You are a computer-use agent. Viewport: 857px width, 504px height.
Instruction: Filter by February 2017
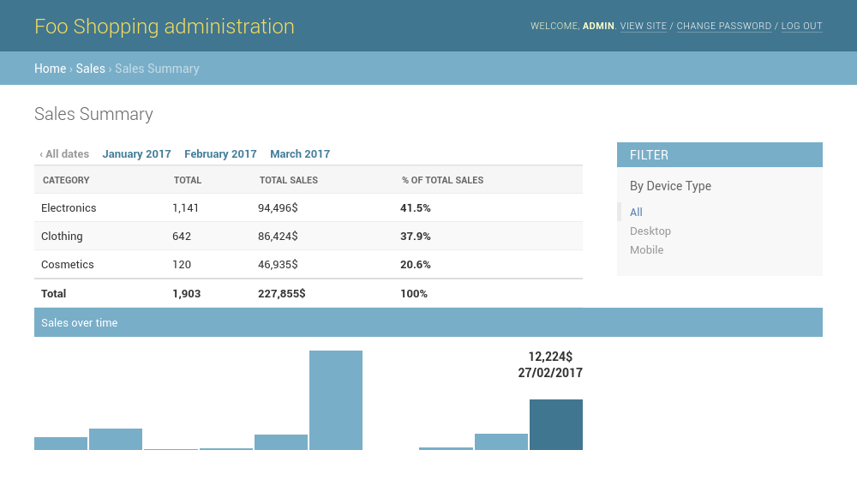point(220,154)
